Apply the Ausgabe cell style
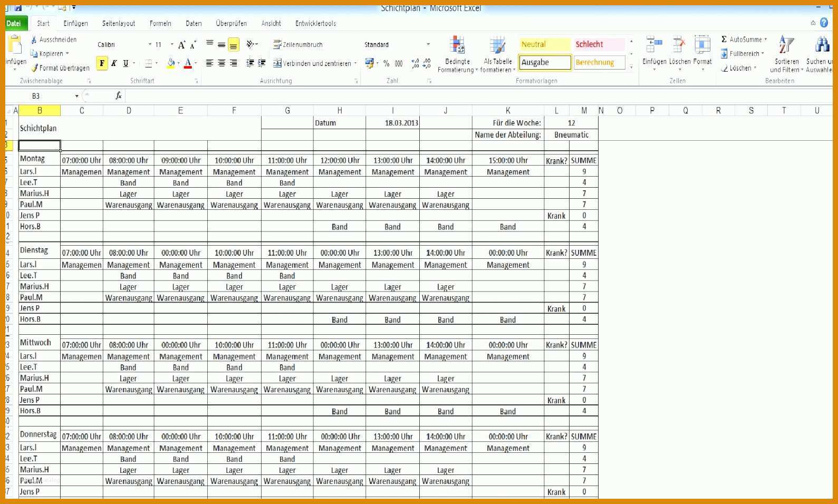This screenshot has height=504, width=838. [x=545, y=62]
